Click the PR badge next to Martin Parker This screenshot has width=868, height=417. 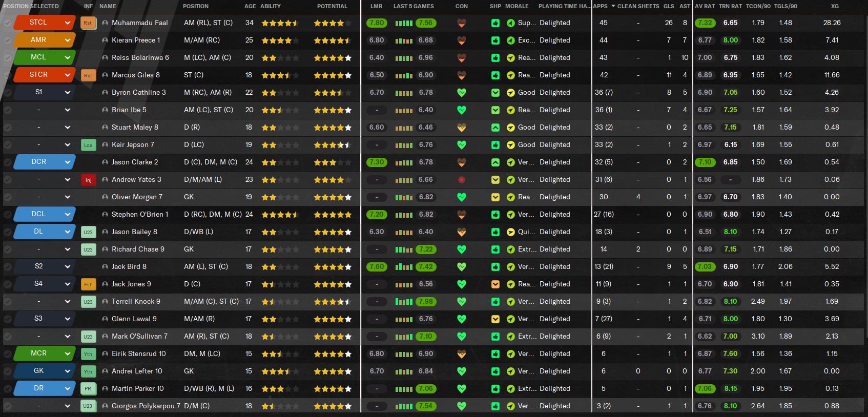coord(88,389)
